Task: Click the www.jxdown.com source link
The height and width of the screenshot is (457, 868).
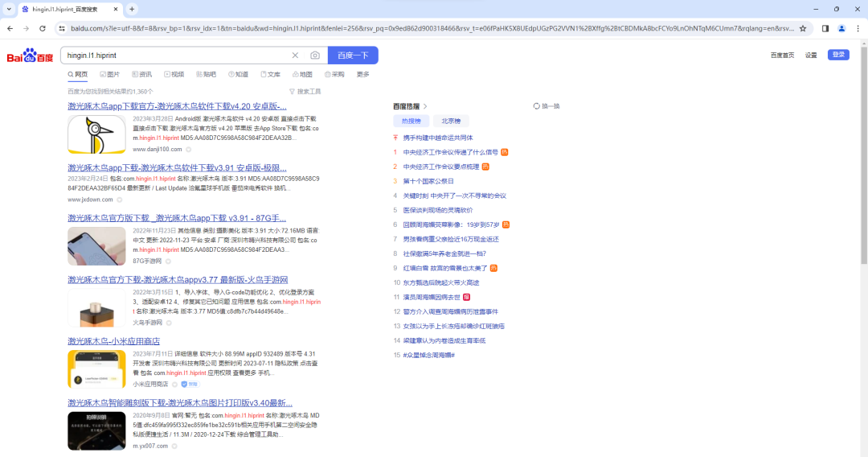Action: pyautogui.click(x=90, y=200)
